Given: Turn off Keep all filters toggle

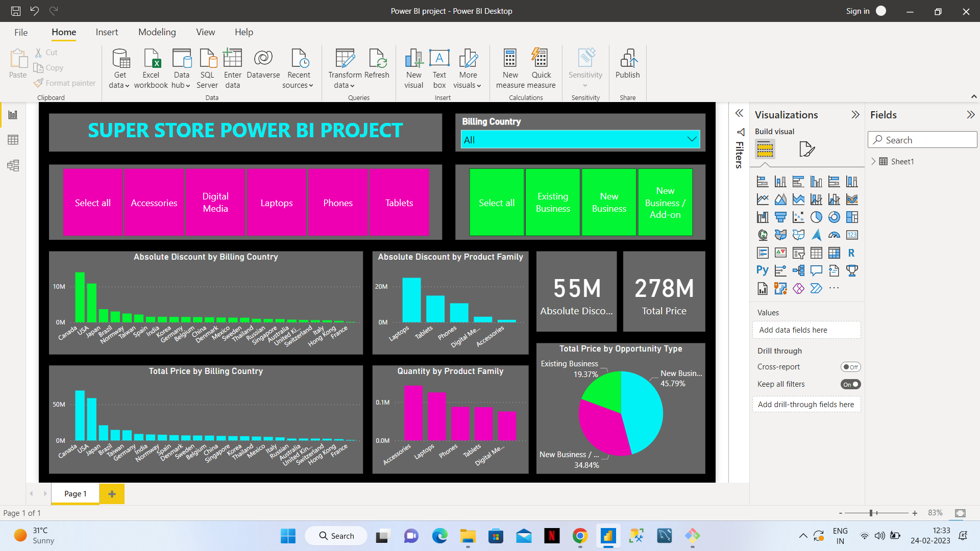Looking at the screenshot, I should click(x=850, y=384).
